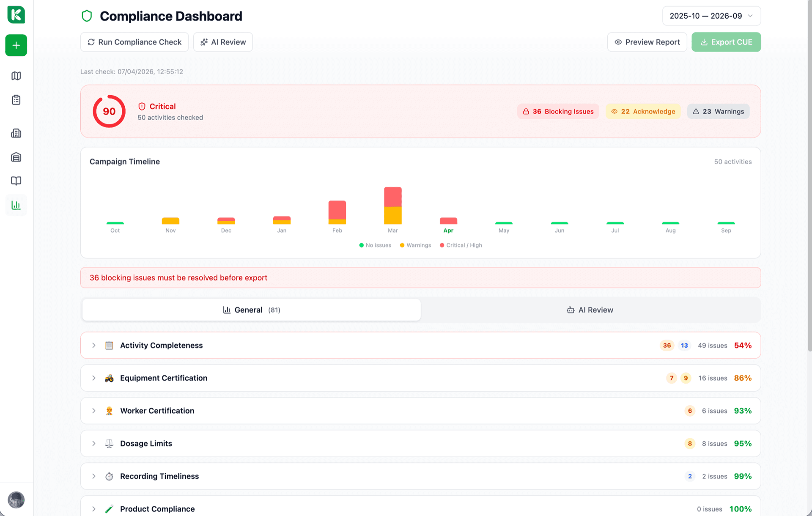Select the General (81) tab
812x516 pixels.
252,310
